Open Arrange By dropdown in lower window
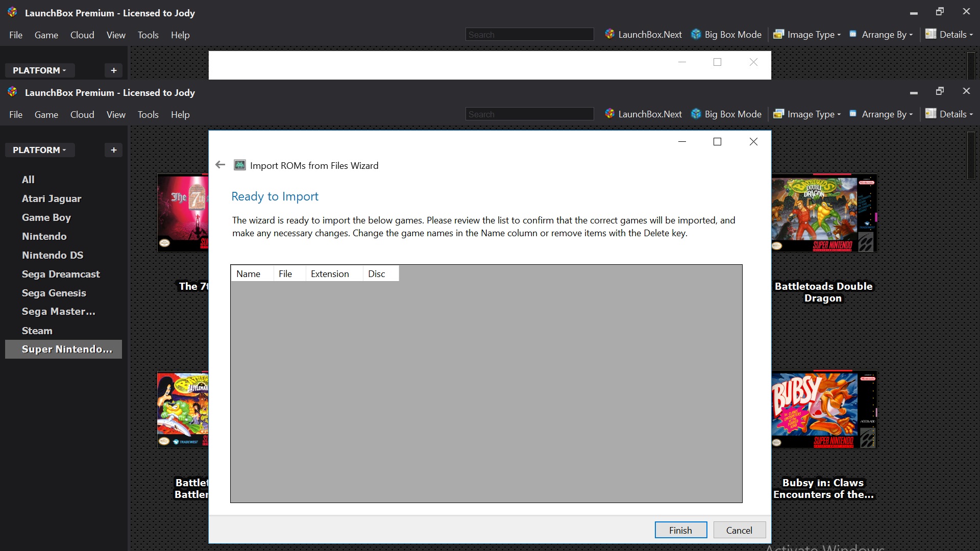 pos(881,114)
